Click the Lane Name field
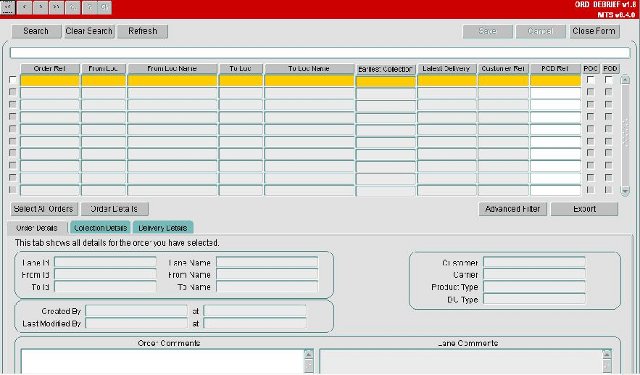This screenshot has height=375, width=640. [x=267, y=262]
